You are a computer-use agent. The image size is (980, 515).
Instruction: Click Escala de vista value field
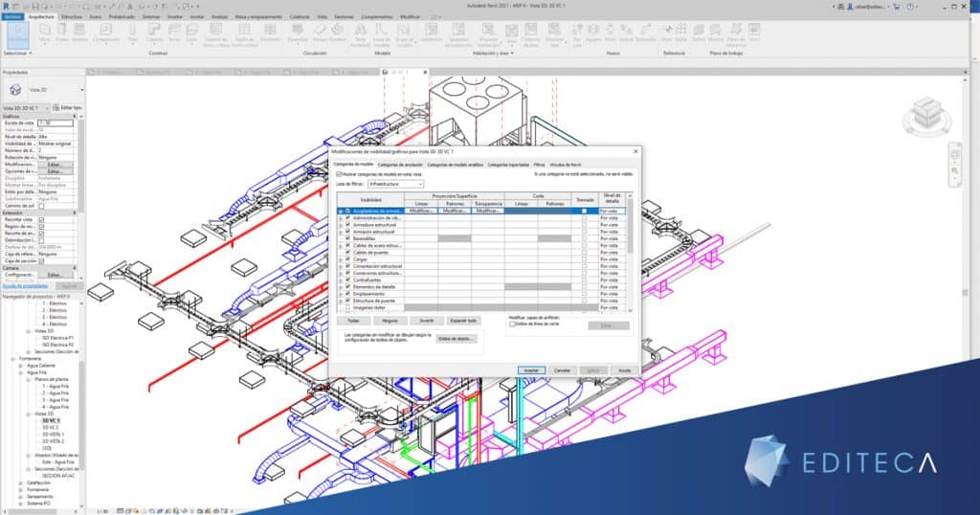(x=55, y=123)
